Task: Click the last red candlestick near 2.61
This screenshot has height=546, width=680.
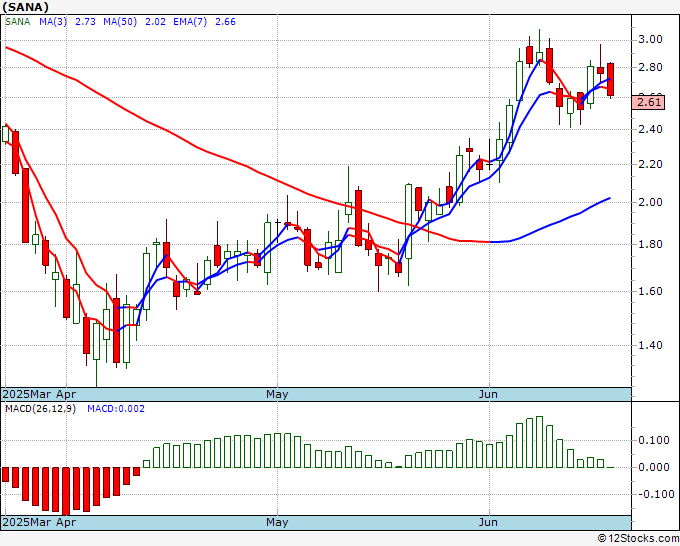Action: pos(611,79)
